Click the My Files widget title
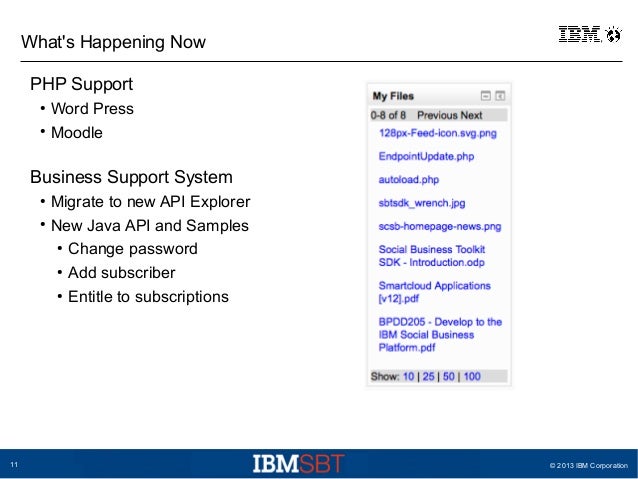The width and height of the screenshot is (638, 479). (x=393, y=96)
